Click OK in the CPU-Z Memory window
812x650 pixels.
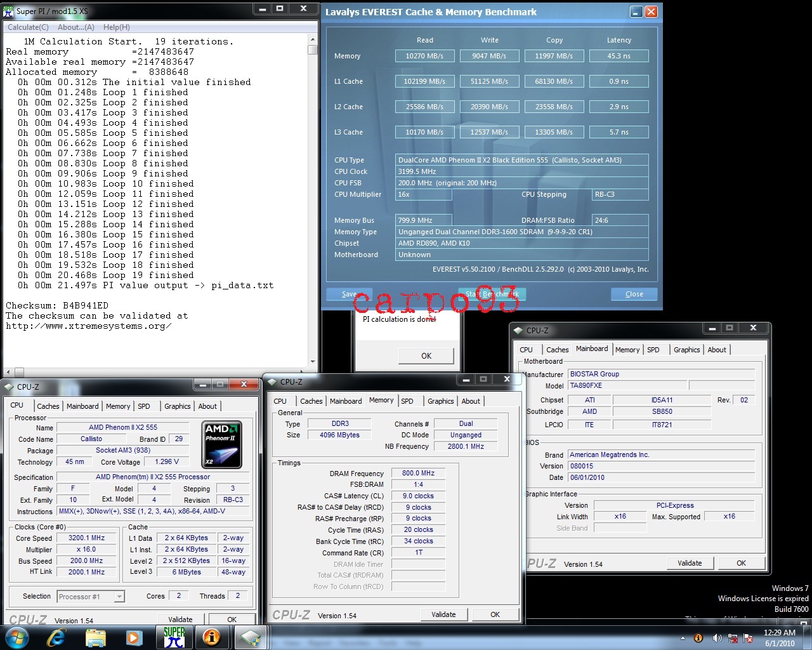click(495, 614)
